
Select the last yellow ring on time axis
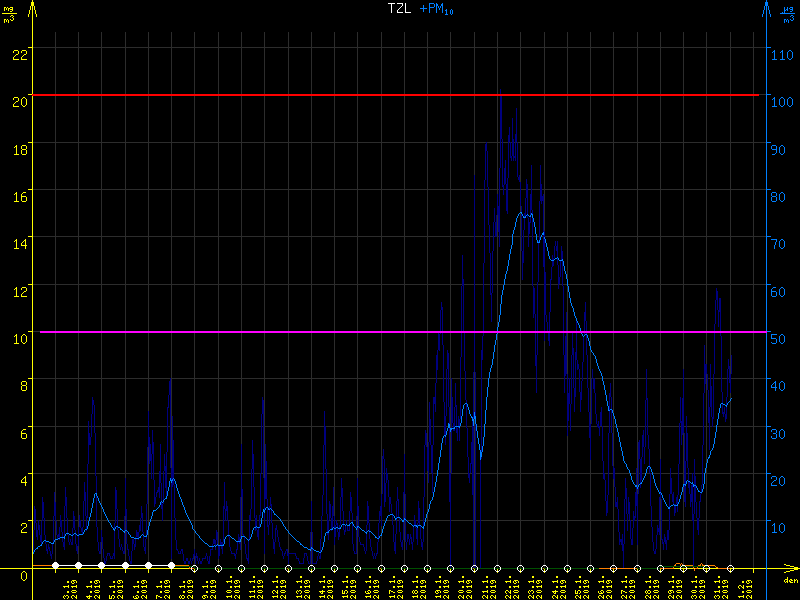pyautogui.click(x=731, y=568)
